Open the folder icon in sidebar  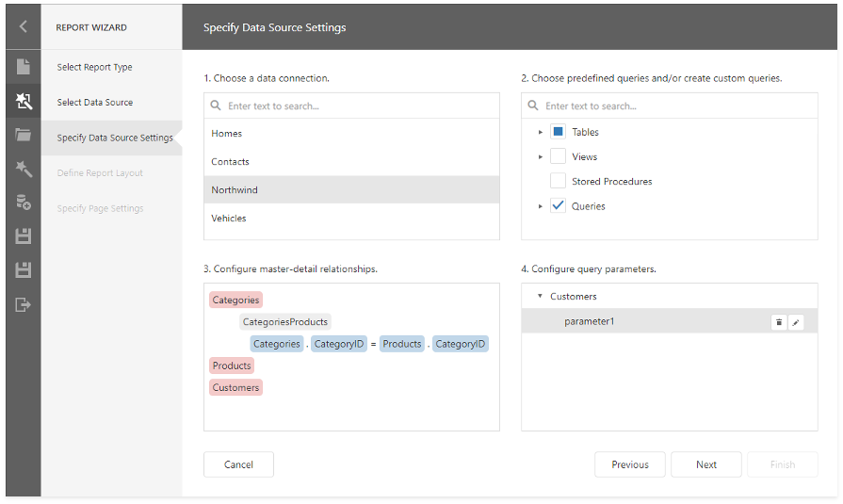click(24, 135)
